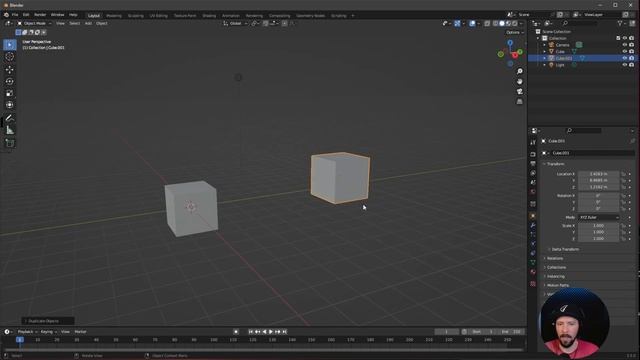The height and width of the screenshot is (360, 640).
Task: Select the Select Box tool
Action: click(x=10, y=44)
